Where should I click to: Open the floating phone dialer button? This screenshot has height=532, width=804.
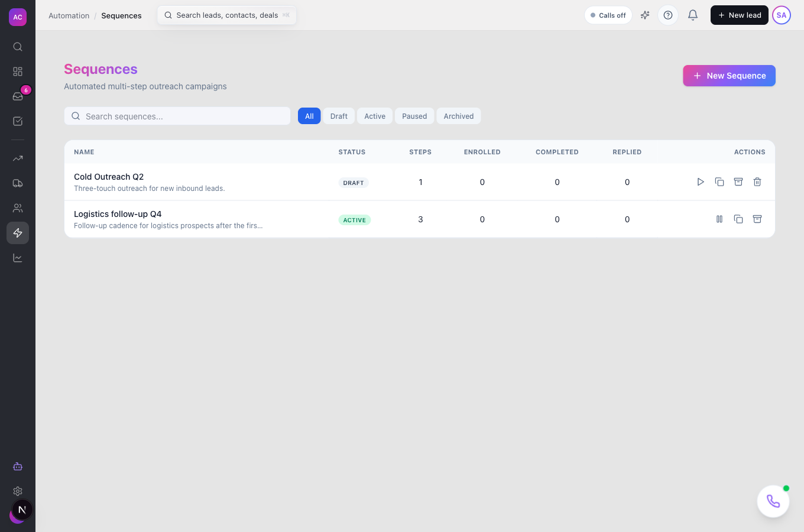click(x=773, y=501)
